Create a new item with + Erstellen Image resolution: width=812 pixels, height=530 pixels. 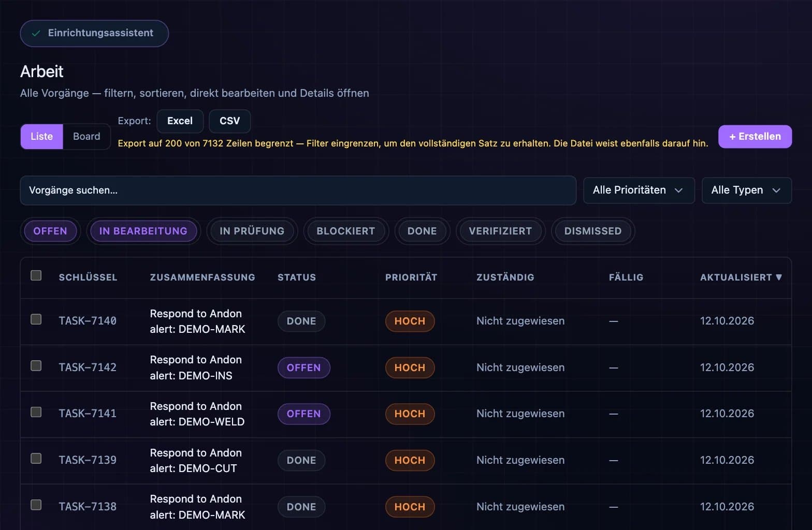click(755, 136)
